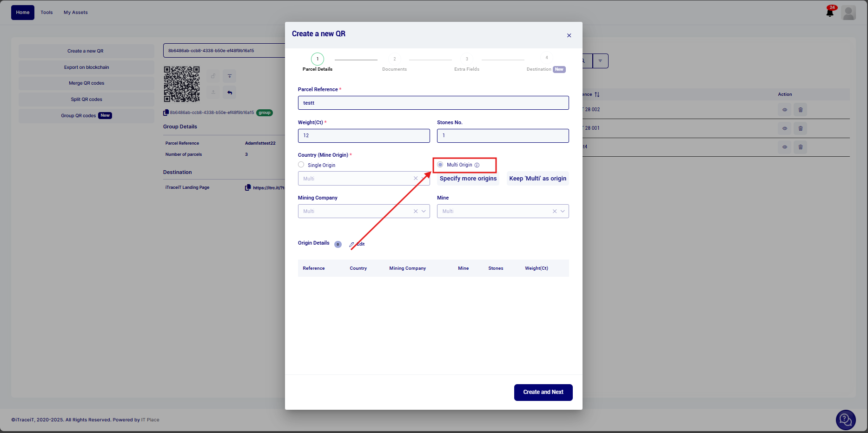Image resolution: width=868 pixels, height=433 pixels.
Task: Click the Multi Origin info icon
Action: 477,165
